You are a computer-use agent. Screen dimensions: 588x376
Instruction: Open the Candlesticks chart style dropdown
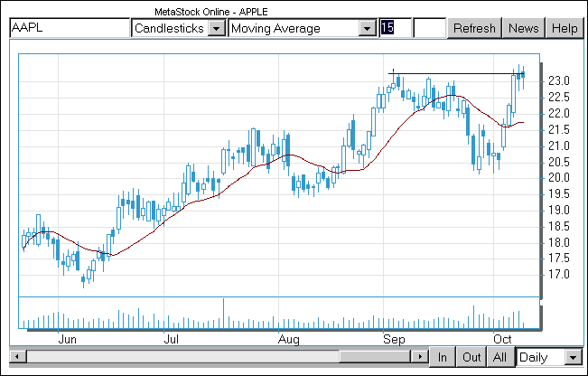click(x=179, y=28)
